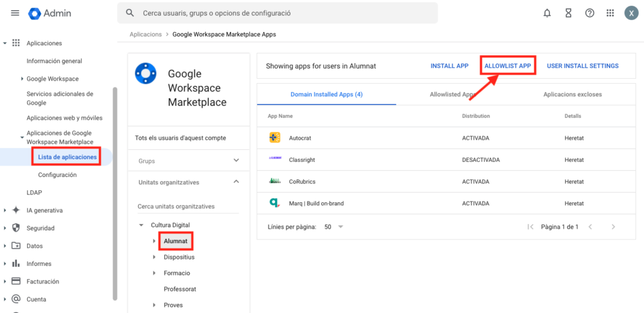Click the ALLOWLIST APP button
Screen dimensions: 644x313
click(x=508, y=65)
